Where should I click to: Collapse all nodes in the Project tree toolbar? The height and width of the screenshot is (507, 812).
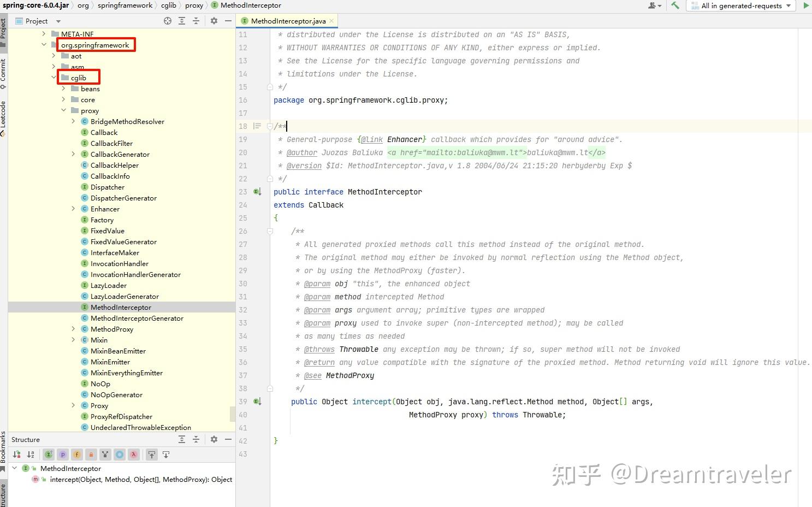pyautogui.click(x=196, y=21)
